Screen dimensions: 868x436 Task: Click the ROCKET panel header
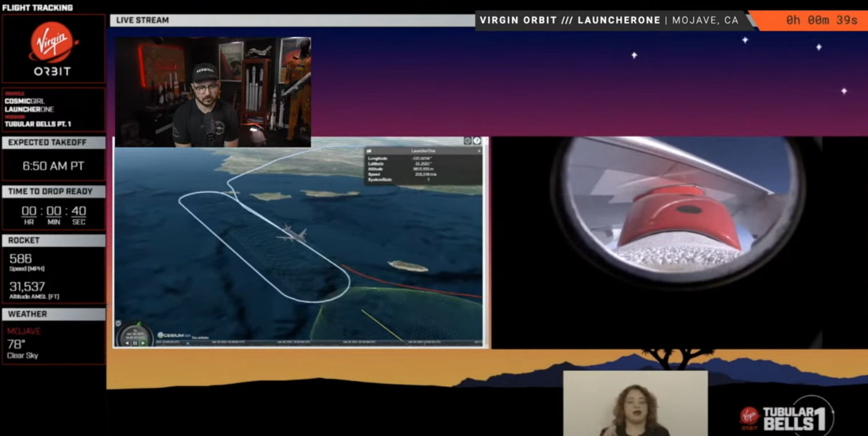tap(53, 241)
